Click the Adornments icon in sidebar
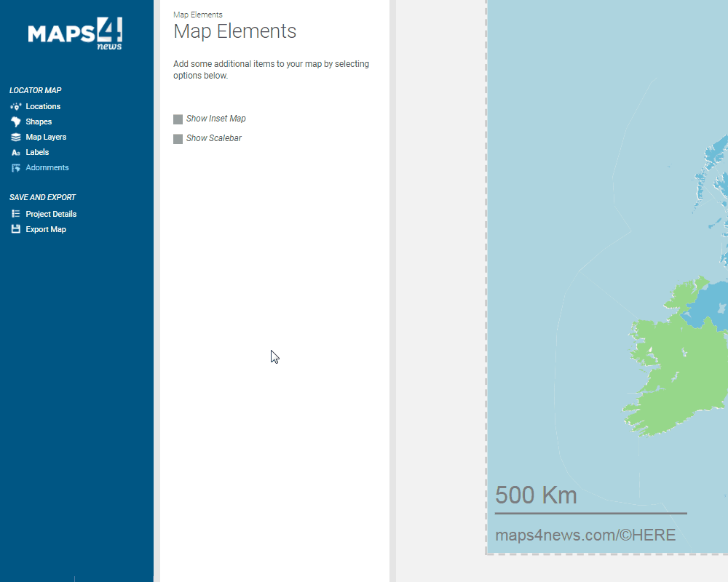This screenshot has height=582, width=728. [16, 167]
